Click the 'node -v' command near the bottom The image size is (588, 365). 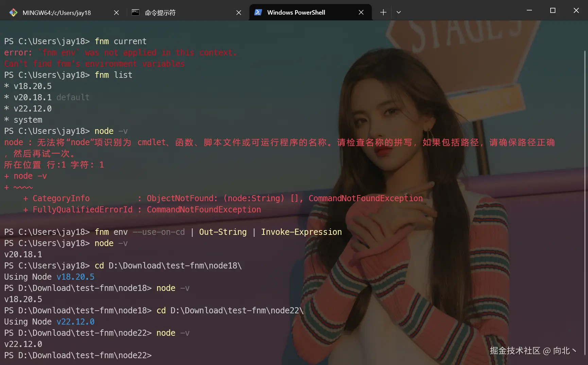click(x=173, y=333)
